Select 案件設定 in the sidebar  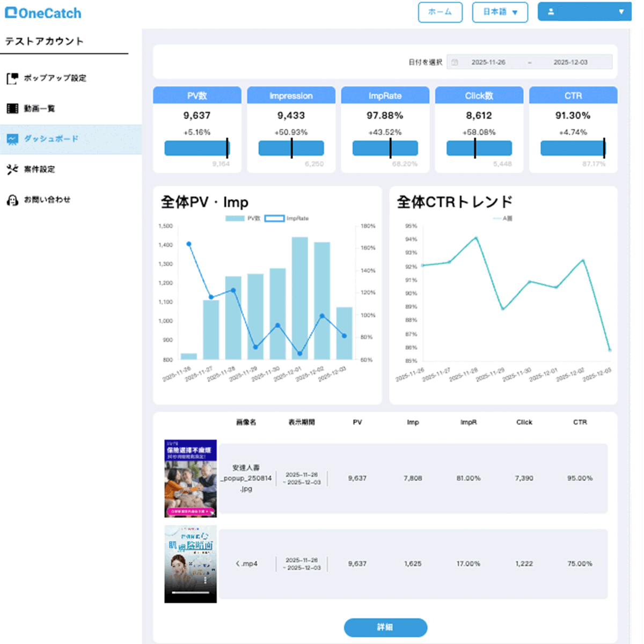click(x=39, y=170)
